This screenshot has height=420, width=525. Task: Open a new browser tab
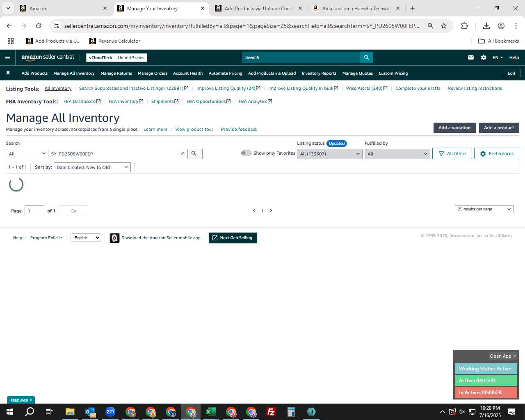[x=413, y=8]
